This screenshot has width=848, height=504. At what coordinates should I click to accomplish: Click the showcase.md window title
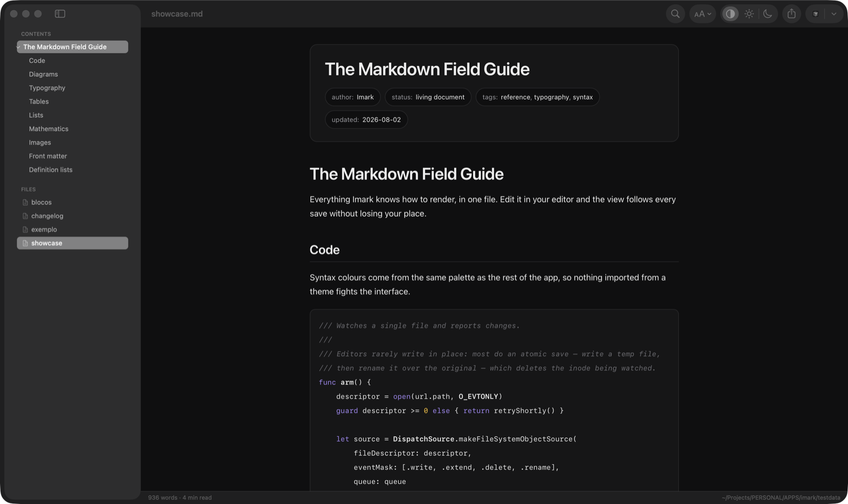177,14
